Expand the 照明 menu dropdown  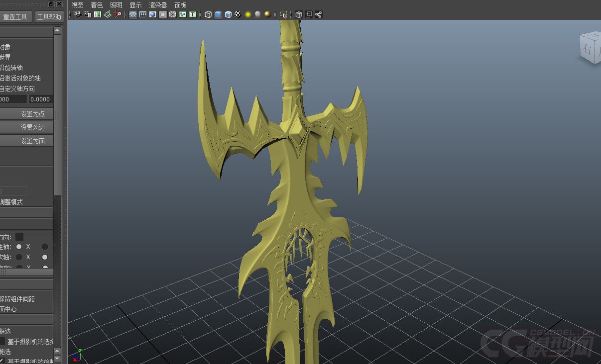coord(116,5)
